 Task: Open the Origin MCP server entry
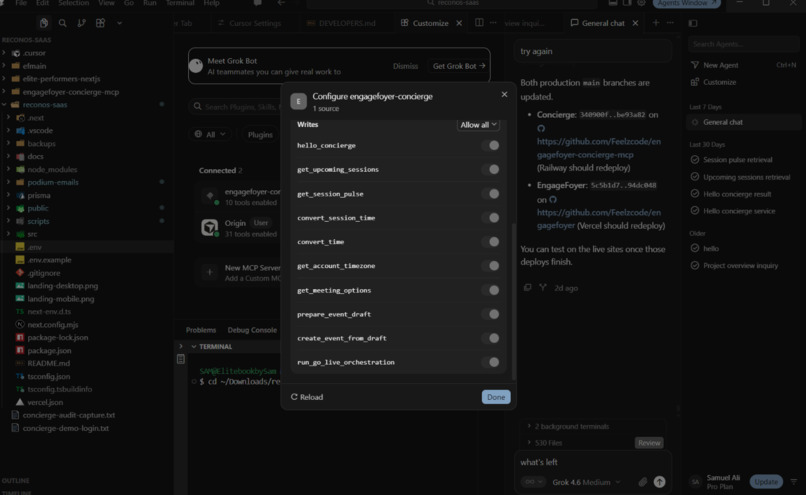pyautogui.click(x=240, y=228)
